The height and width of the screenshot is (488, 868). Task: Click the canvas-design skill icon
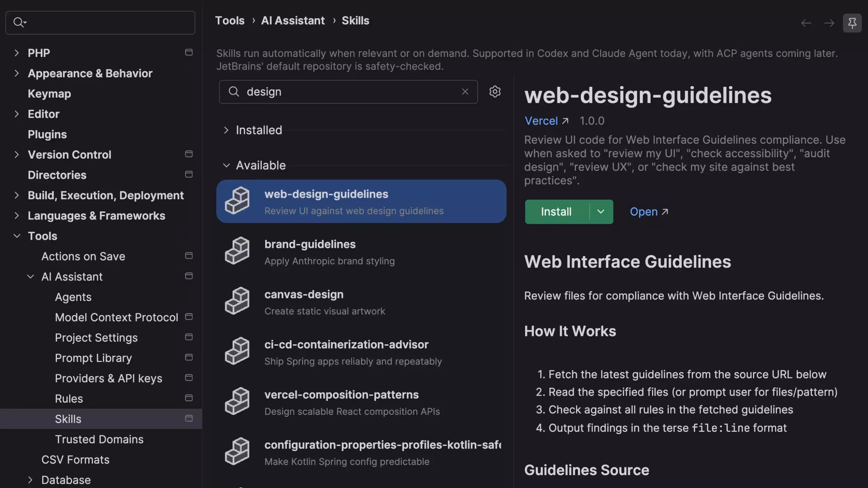click(237, 301)
